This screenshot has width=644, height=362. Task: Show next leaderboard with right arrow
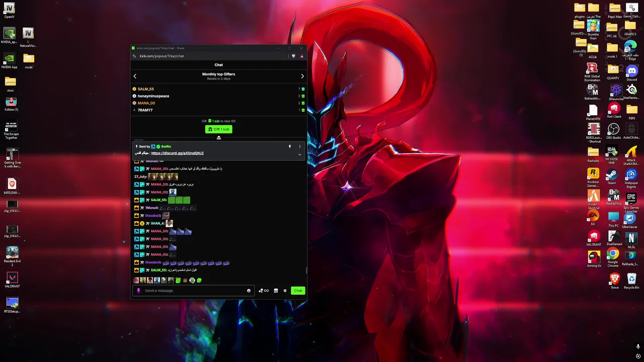(x=302, y=76)
